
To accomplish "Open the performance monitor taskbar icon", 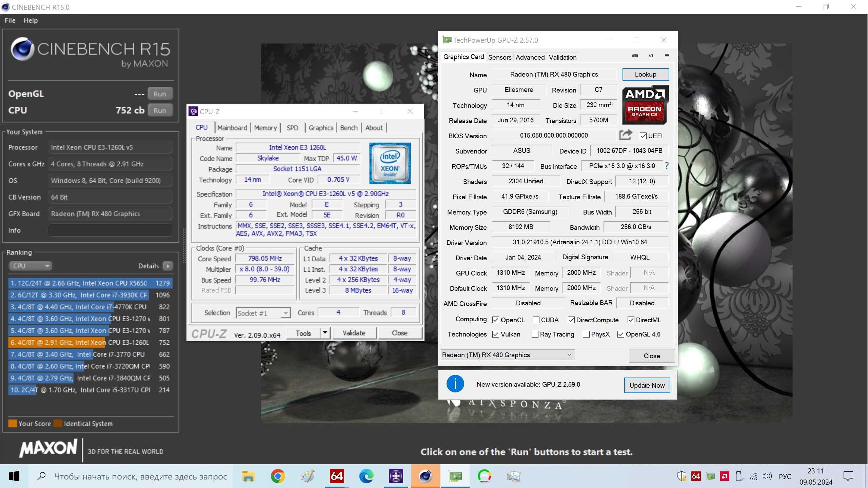I will tap(514, 476).
